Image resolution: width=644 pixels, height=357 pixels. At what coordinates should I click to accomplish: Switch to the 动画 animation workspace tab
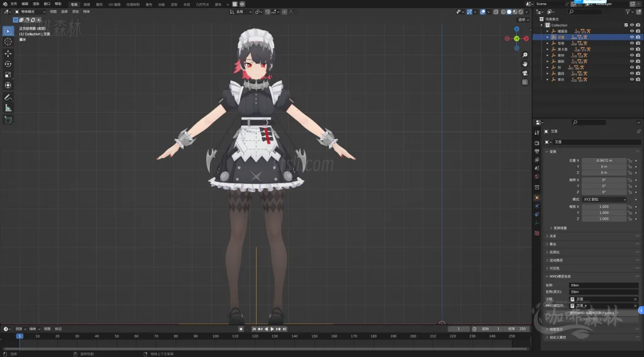pos(162,4)
